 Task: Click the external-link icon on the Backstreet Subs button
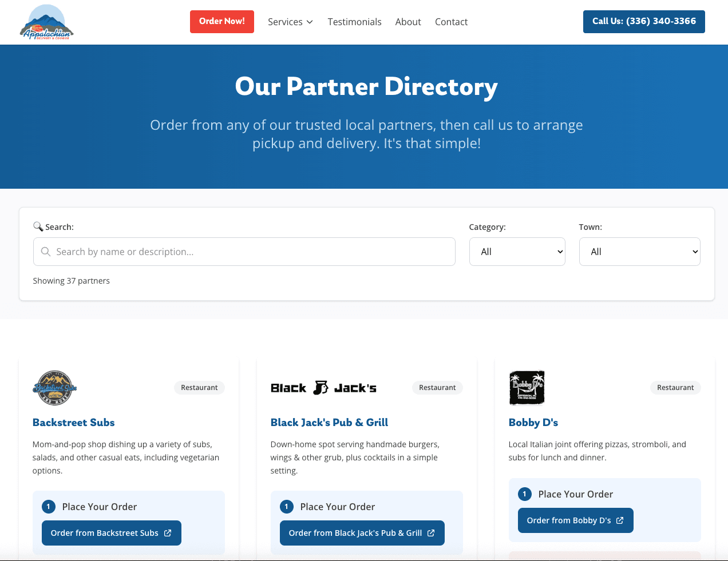168,532
